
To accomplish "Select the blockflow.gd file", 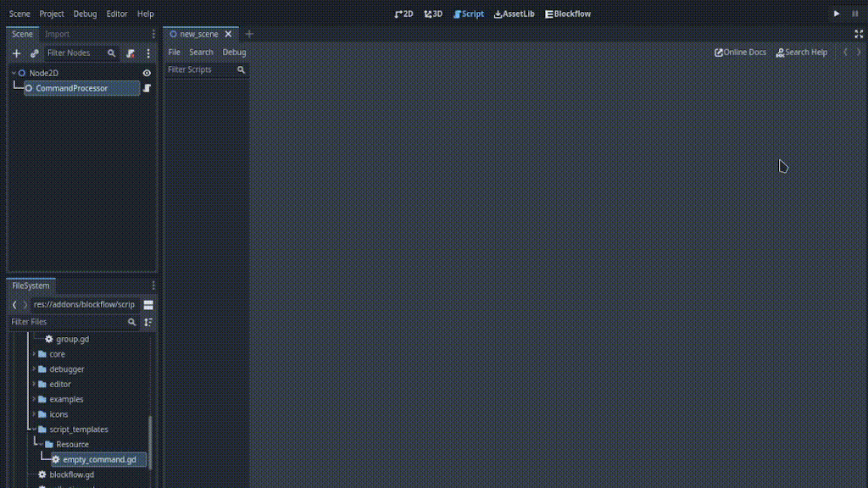I will (71, 474).
